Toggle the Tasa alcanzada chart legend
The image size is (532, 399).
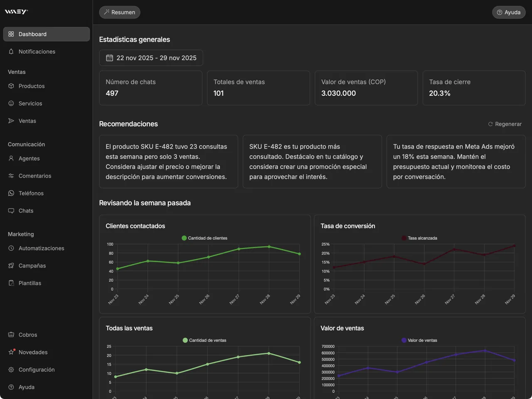(x=419, y=238)
